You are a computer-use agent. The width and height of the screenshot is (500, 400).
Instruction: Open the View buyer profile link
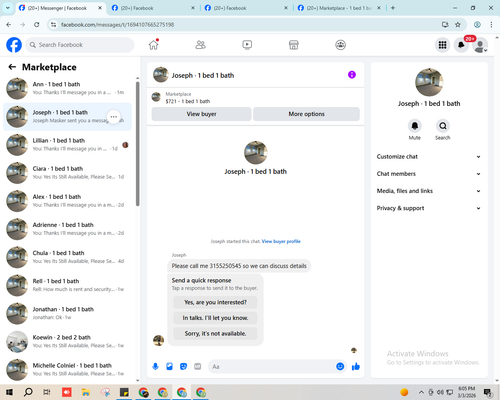tap(281, 241)
